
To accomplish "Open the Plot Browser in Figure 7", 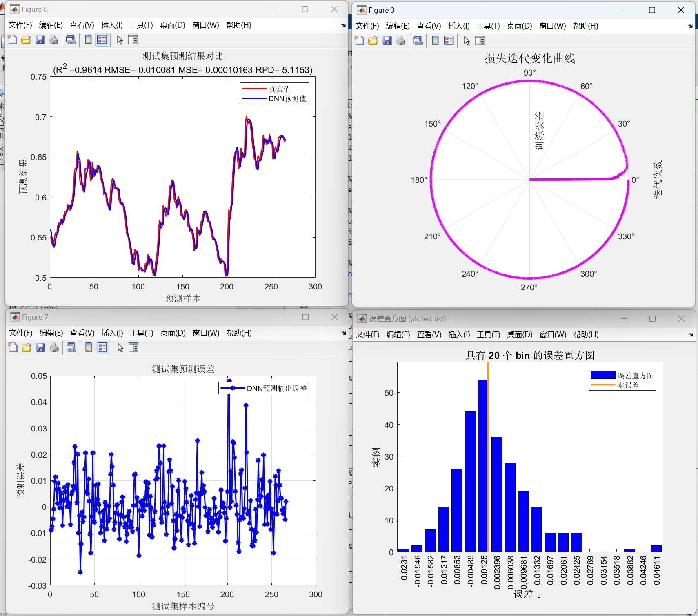I will click(133, 347).
